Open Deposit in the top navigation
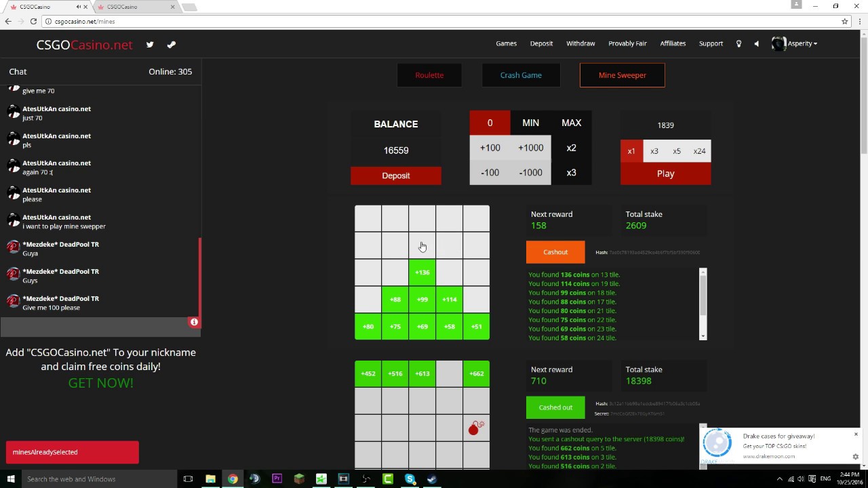This screenshot has height=488, width=868. point(541,43)
